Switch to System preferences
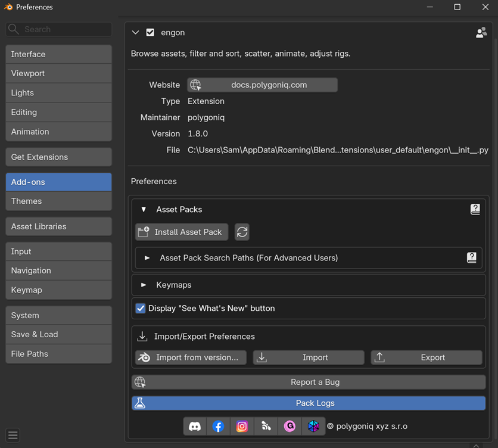 [x=59, y=316]
